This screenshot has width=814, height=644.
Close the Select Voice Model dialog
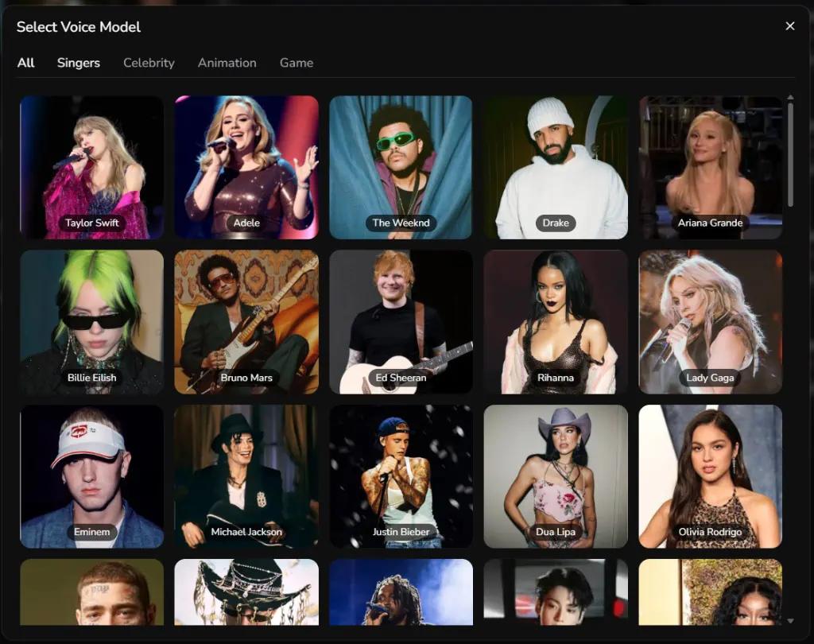click(789, 26)
